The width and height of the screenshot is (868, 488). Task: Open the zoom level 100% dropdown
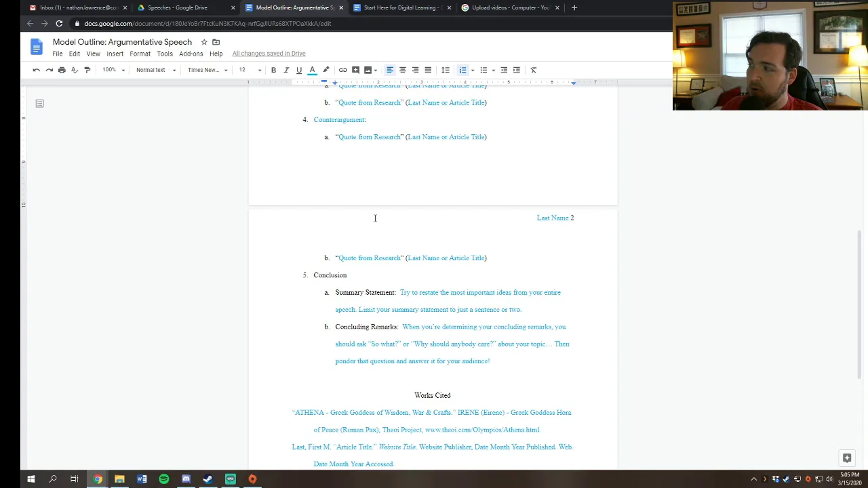coord(113,70)
